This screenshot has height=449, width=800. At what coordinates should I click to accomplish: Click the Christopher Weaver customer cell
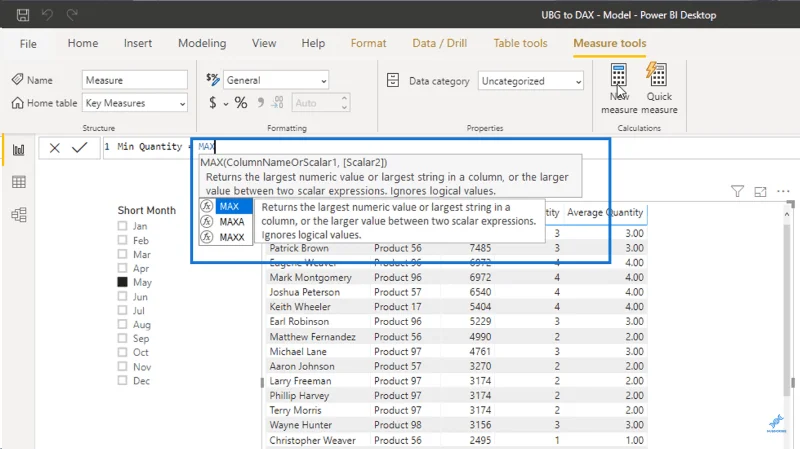[312, 440]
